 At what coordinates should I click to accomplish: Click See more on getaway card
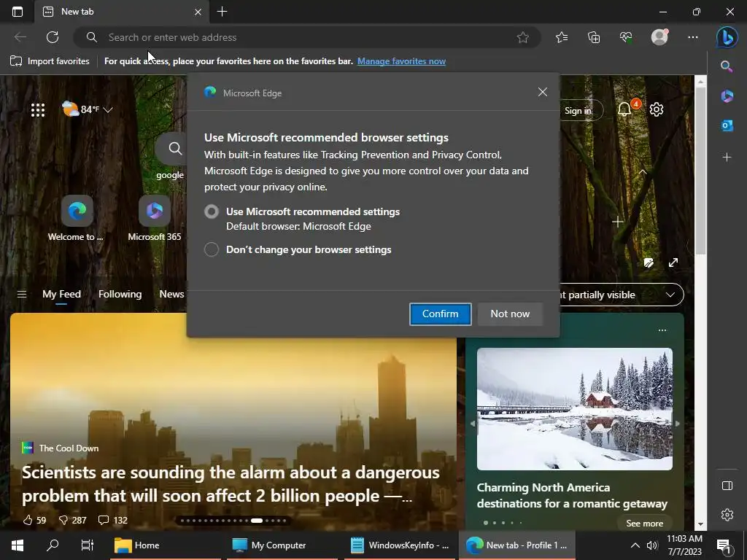tap(644, 524)
